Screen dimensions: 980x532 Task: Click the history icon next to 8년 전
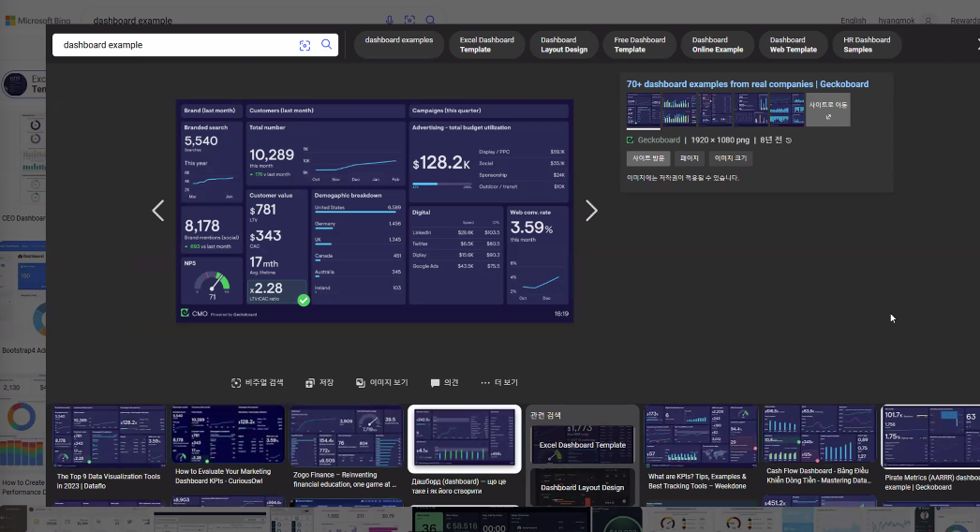click(789, 140)
